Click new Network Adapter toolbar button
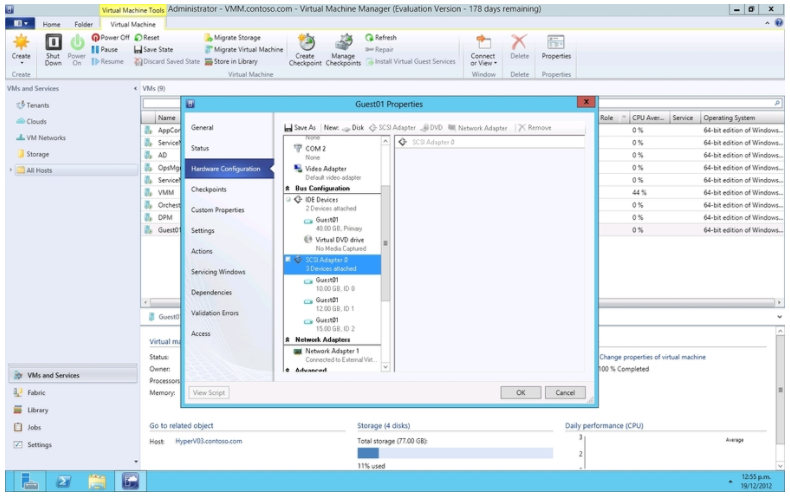The width and height of the screenshot is (790, 498). [x=477, y=128]
